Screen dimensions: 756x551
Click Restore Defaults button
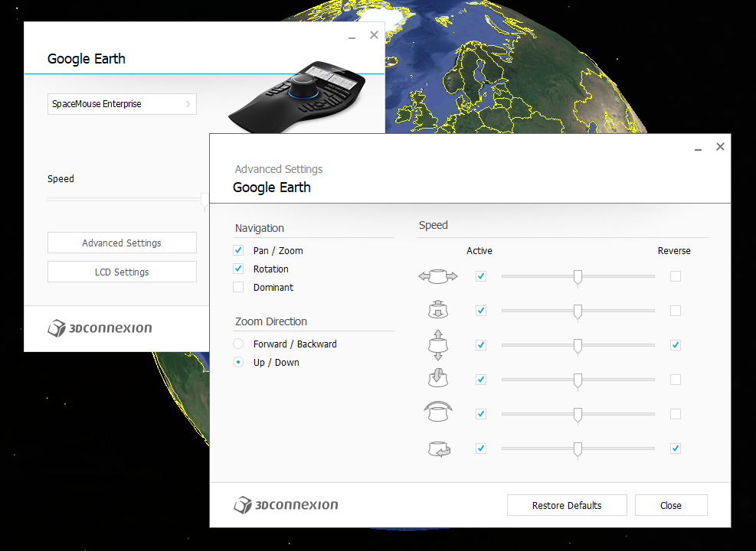[567, 505]
